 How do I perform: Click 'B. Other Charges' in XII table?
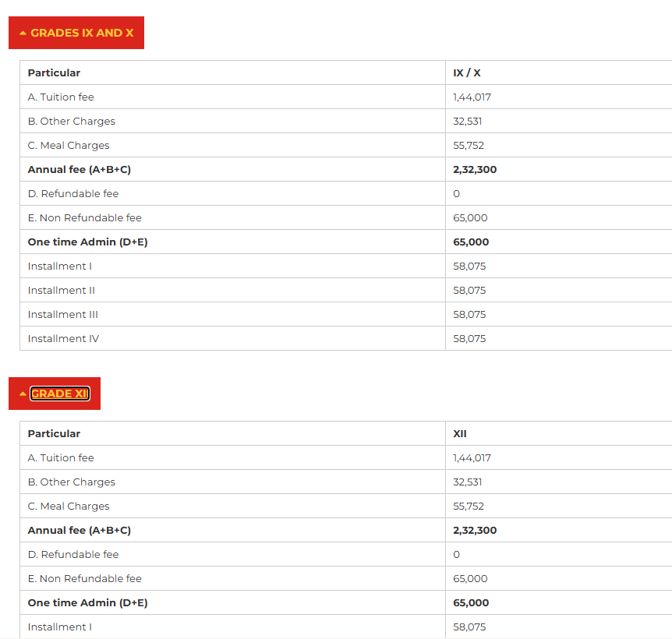pos(71,482)
